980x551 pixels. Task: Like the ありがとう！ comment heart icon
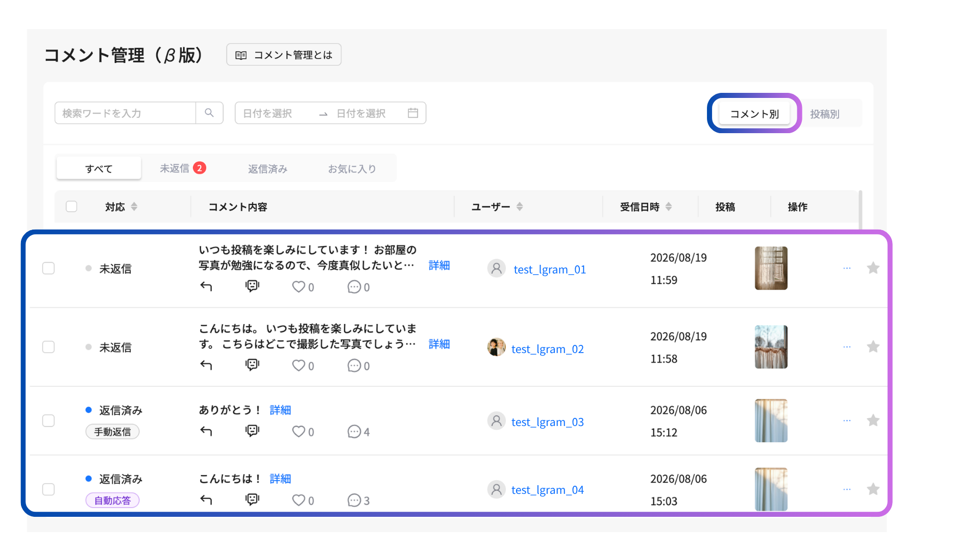(x=299, y=432)
